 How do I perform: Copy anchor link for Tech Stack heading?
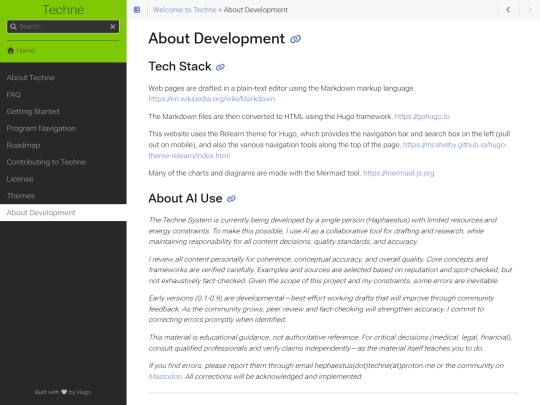coord(220,67)
